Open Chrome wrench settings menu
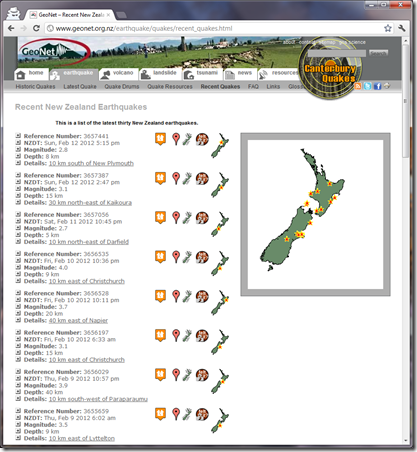The width and height of the screenshot is (417, 452). (x=402, y=28)
